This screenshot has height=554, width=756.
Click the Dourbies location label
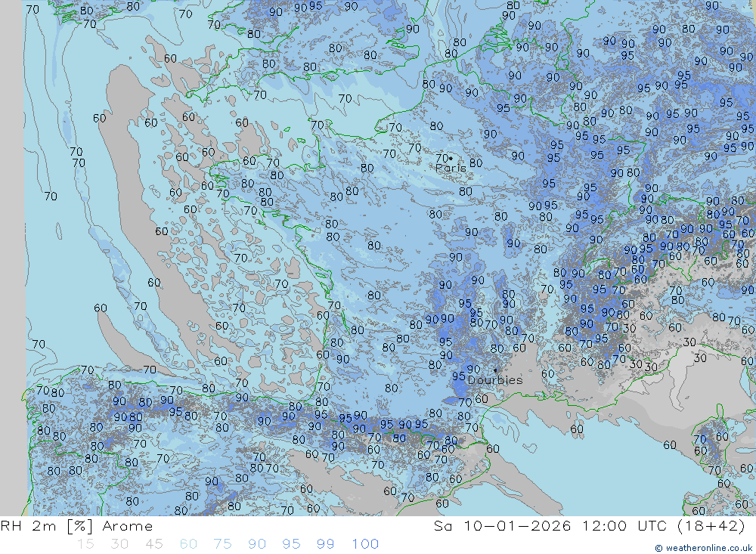coord(495,380)
